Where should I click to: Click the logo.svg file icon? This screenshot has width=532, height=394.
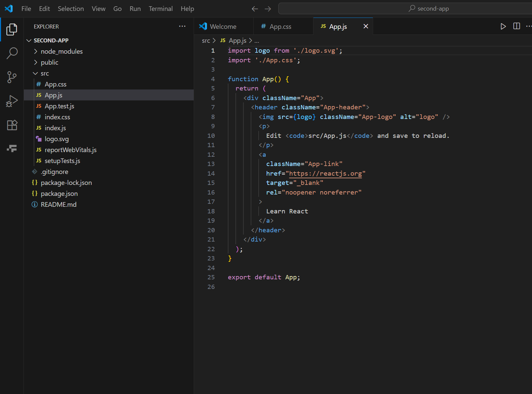(x=39, y=139)
